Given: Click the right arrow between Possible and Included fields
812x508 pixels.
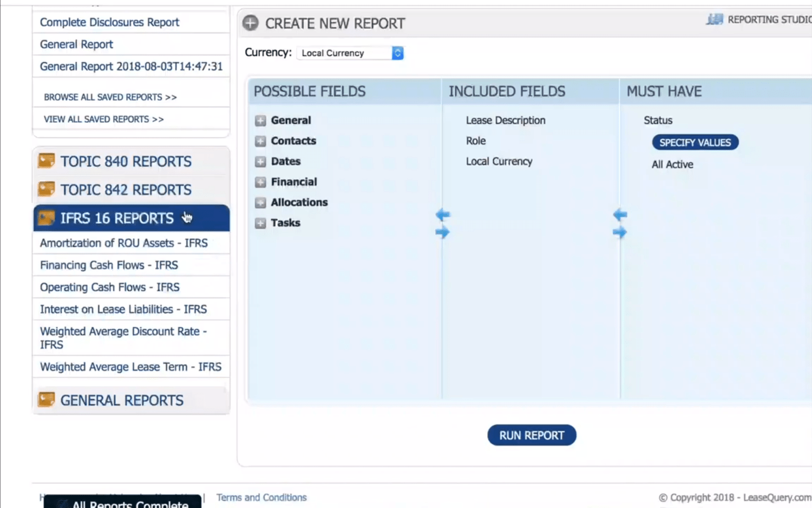Looking at the screenshot, I should click(443, 232).
